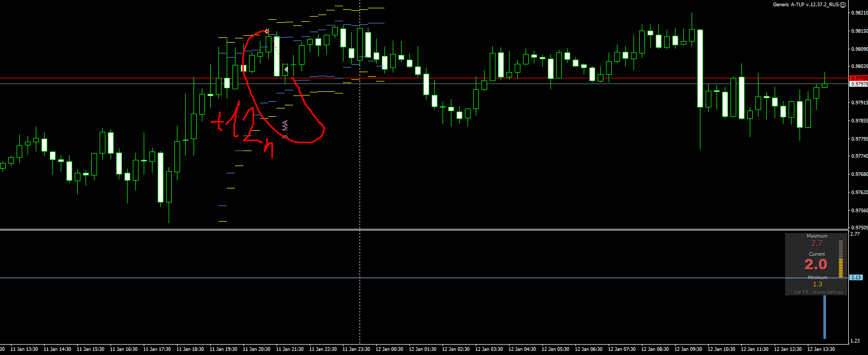Click the 0.97855 price scale label
This screenshot has width=868, height=355.
(x=859, y=121)
